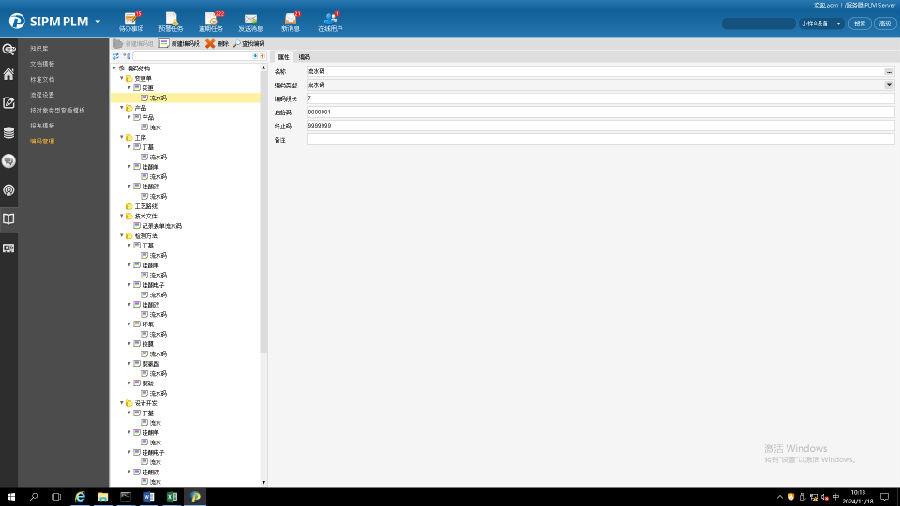Click the target circle icon in sidebar

tap(9, 190)
